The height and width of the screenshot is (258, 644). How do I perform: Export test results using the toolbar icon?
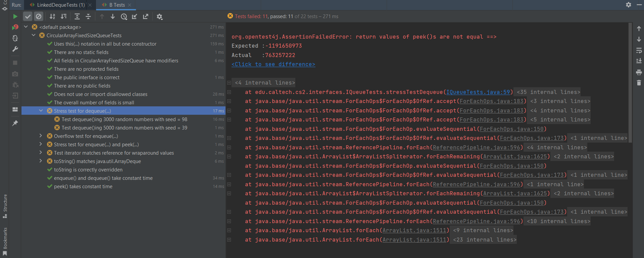[x=146, y=16]
